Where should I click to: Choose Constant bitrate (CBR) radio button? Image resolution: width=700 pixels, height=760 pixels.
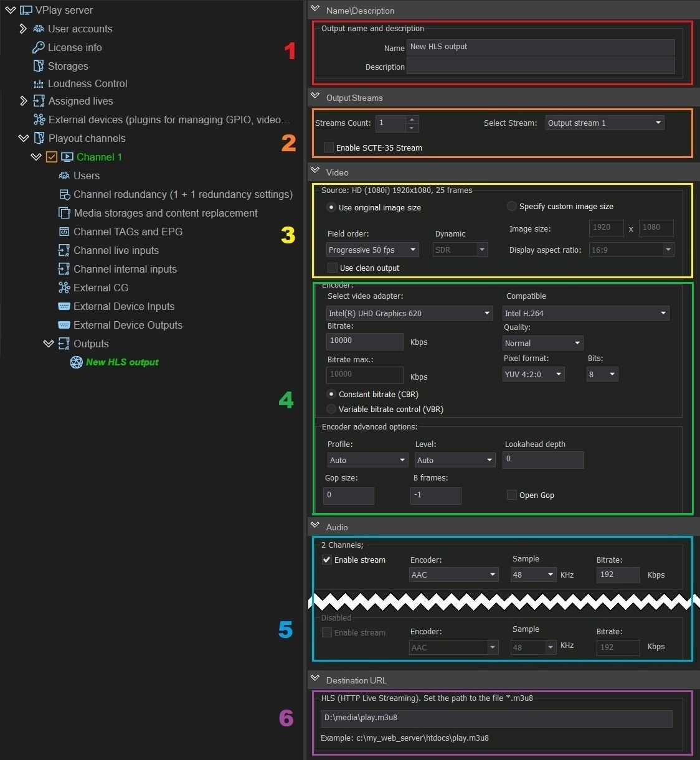(x=331, y=394)
